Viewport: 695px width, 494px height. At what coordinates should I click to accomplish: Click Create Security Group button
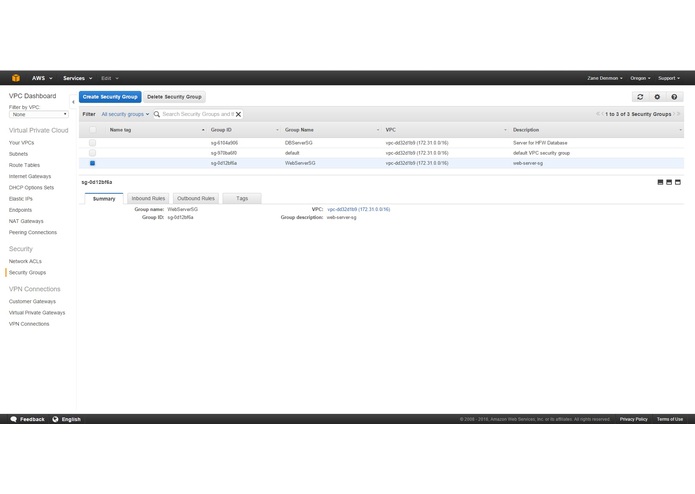(110, 97)
